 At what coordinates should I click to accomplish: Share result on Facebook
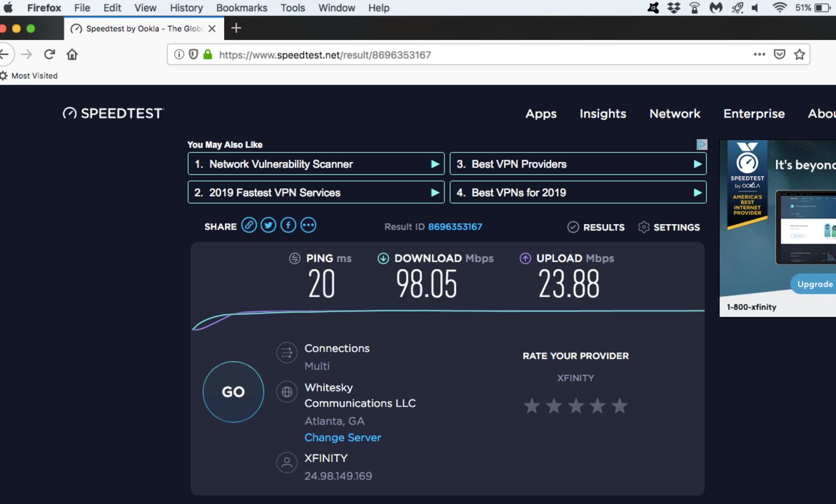click(289, 225)
